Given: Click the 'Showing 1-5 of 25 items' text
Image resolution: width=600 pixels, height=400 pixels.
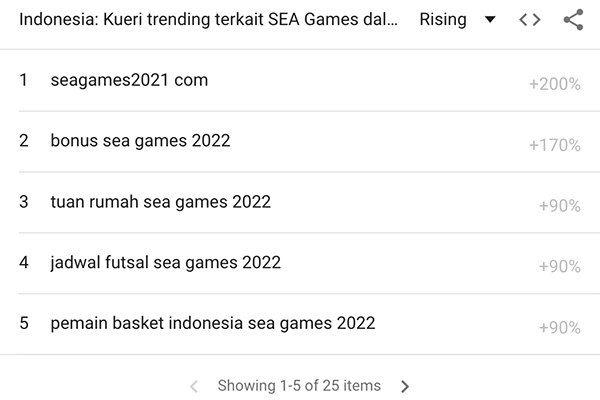Looking at the screenshot, I should 299,386.
